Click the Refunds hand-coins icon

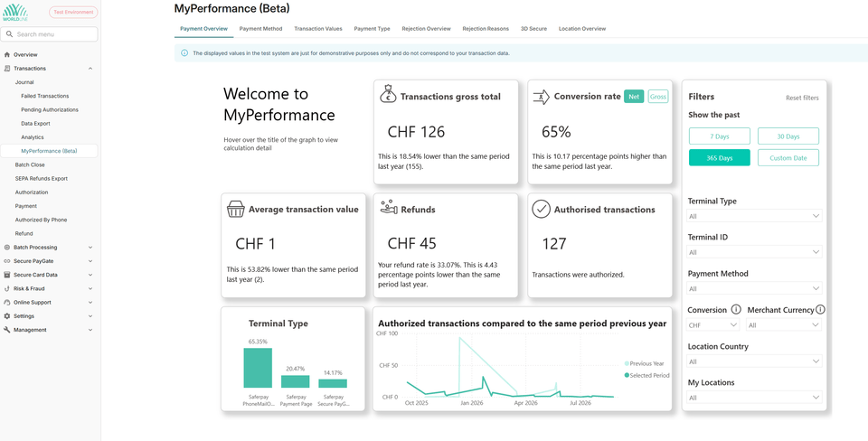point(389,208)
